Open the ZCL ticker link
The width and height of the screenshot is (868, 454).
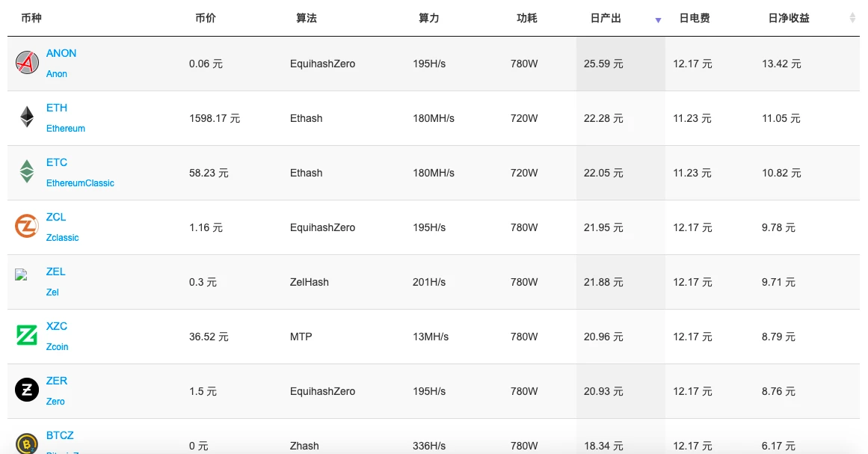(56, 217)
